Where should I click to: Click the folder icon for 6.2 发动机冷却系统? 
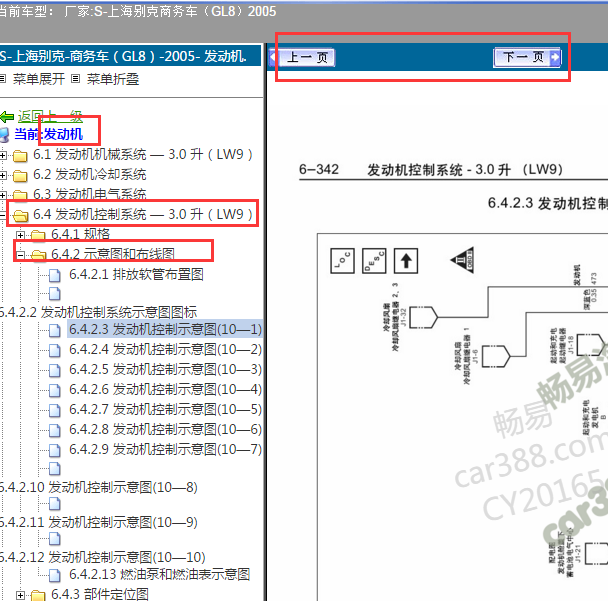20,176
